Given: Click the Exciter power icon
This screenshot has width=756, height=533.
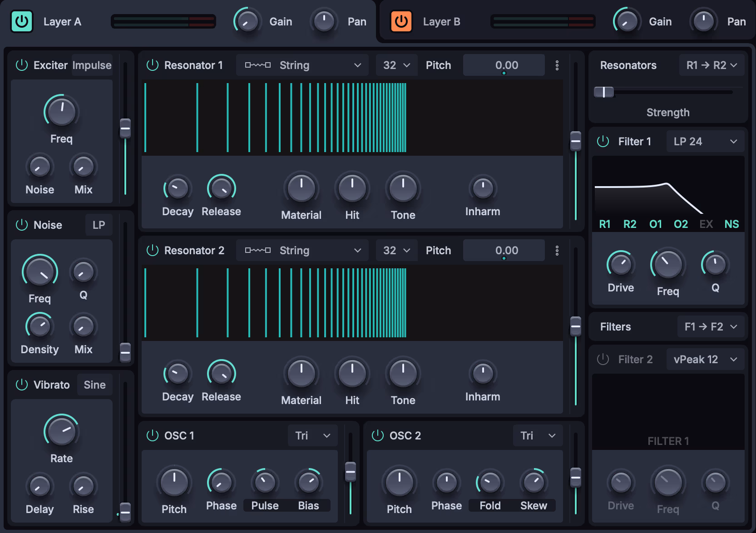Looking at the screenshot, I should pos(22,65).
